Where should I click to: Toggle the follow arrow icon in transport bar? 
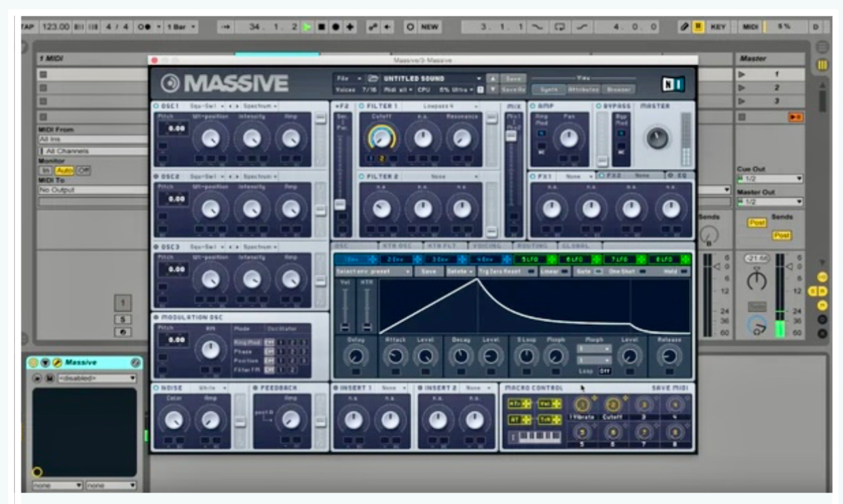click(x=227, y=26)
